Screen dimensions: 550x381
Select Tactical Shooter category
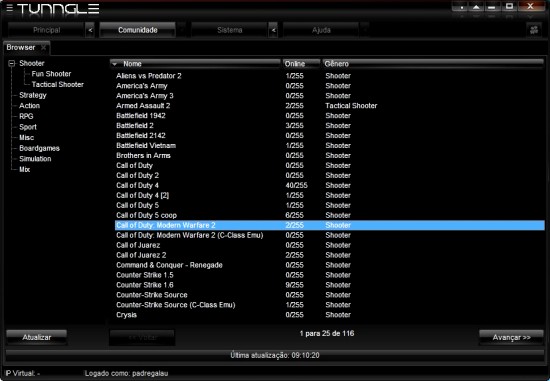(x=58, y=84)
